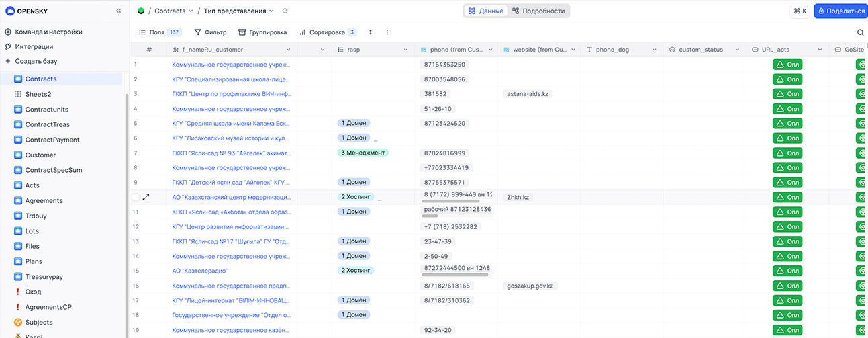
Task: Expand record with arrows icon in row 10
Action: (146, 197)
